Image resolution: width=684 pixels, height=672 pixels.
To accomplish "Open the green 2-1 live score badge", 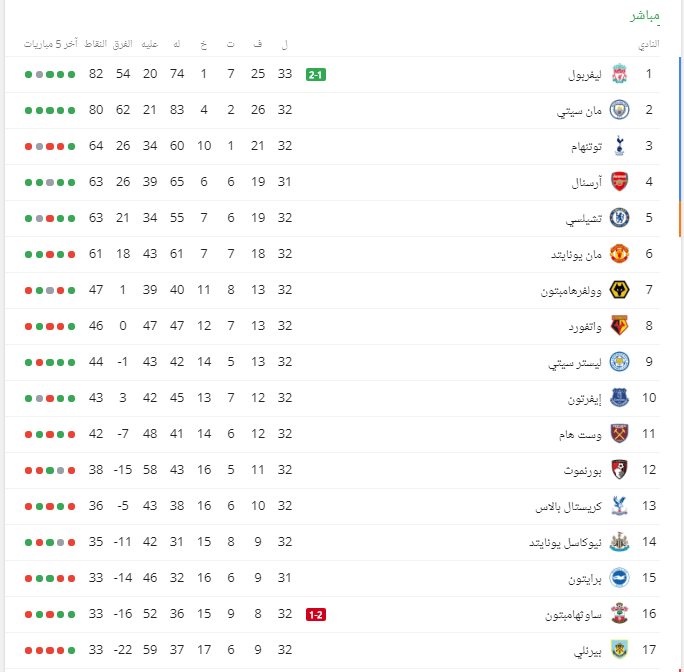I will [316, 75].
